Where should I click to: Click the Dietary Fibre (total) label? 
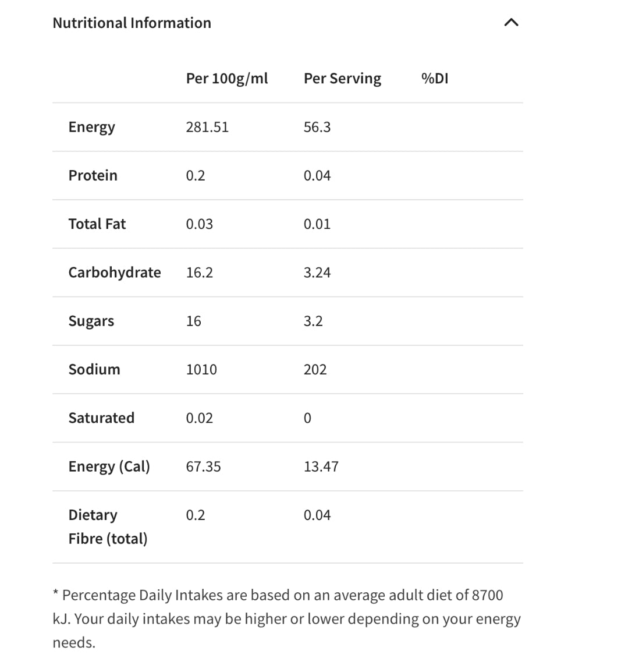click(108, 527)
